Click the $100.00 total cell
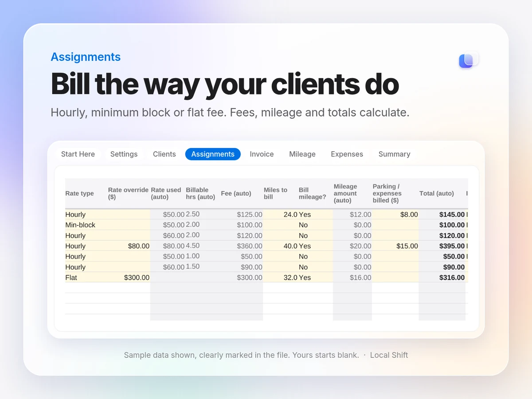This screenshot has height=399, width=532. [442, 225]
